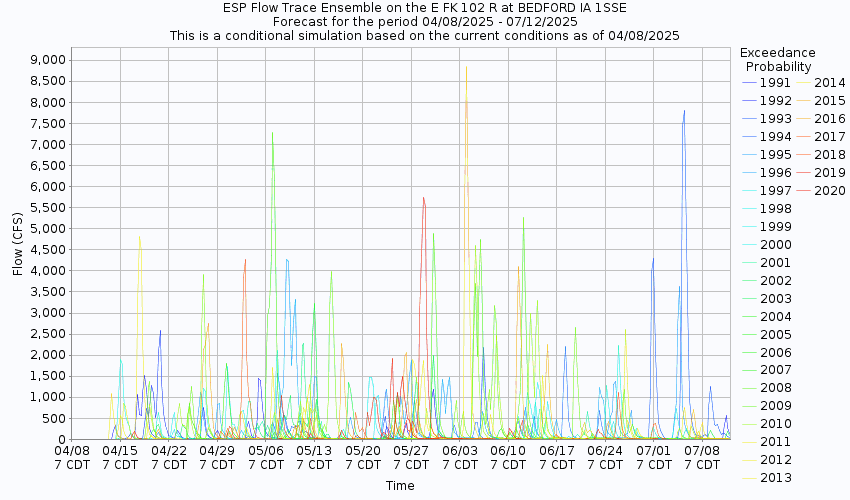850x500 pixels.
Task: Click the 05/27 7 CDT date tick
Action: (x=412, y=457)
